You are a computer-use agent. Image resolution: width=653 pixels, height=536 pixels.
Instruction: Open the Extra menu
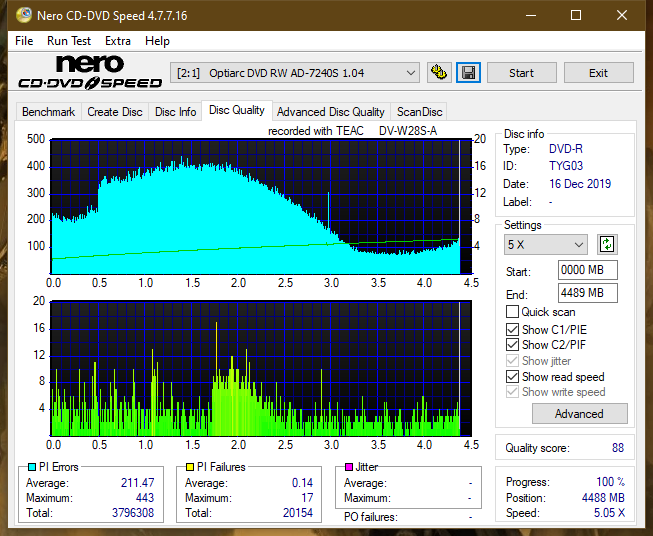(118, 41)
